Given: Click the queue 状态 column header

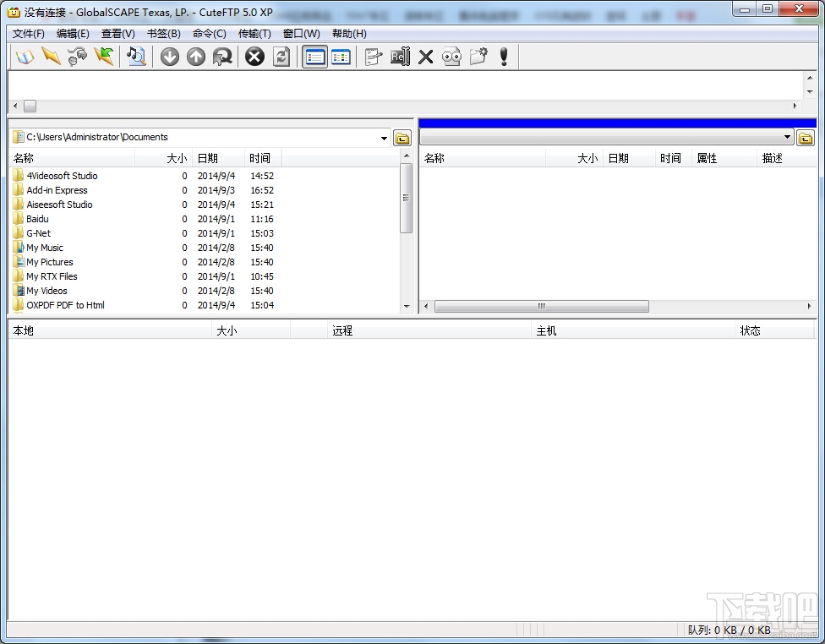Looking at the screenshot, I should coord(774,330).
